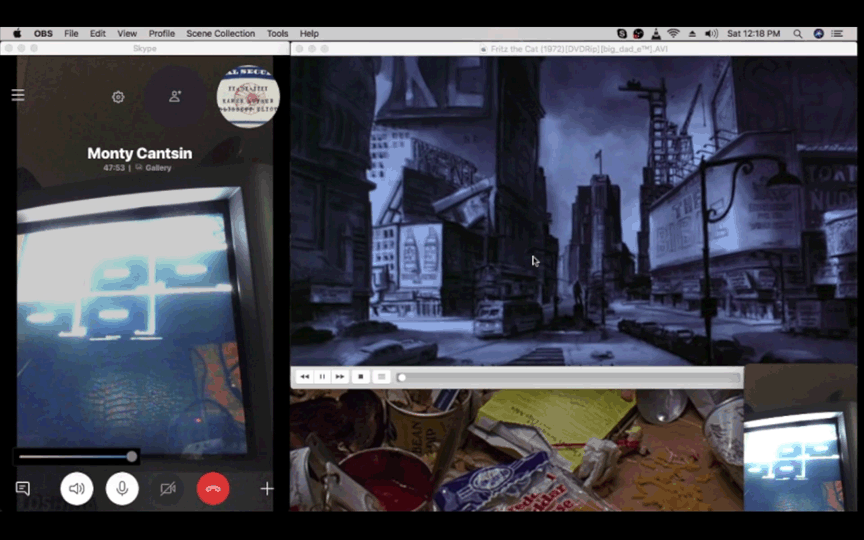Select the Monty Cantsin contact name
The height and width of the screenshot is (540, 864).
tap(139, 153)
